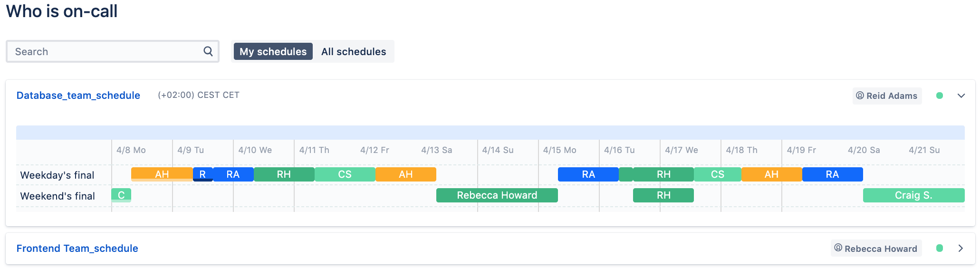Click the blue RA block on 4/19
The width and height of the screenshot is (980, 268).
click(x=832, y=174)
